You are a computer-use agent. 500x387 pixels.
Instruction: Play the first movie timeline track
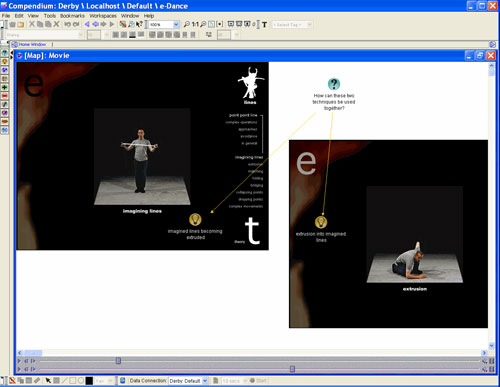point(19,361)
